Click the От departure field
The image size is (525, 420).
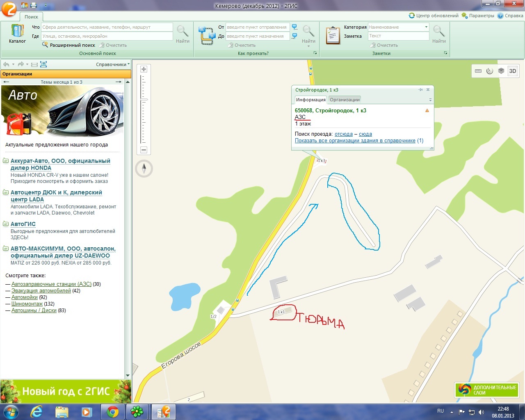(x=258, y=27)
